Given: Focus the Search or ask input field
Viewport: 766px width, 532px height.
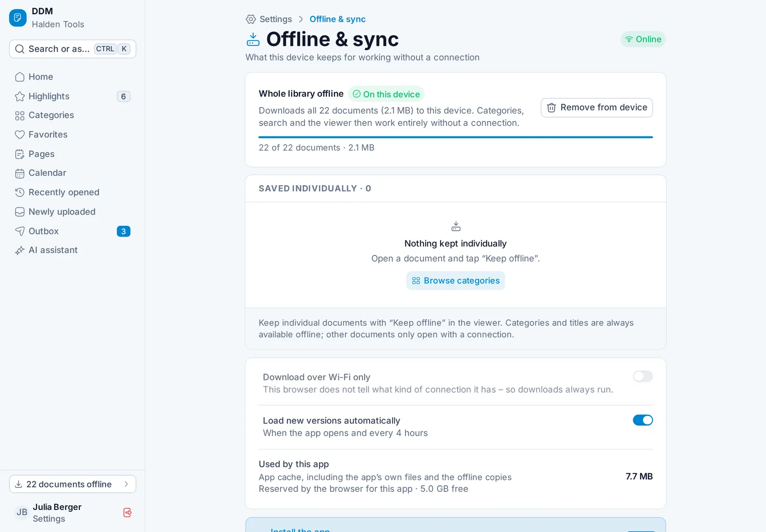Looking at the screenshot, I should coord(72,49).
